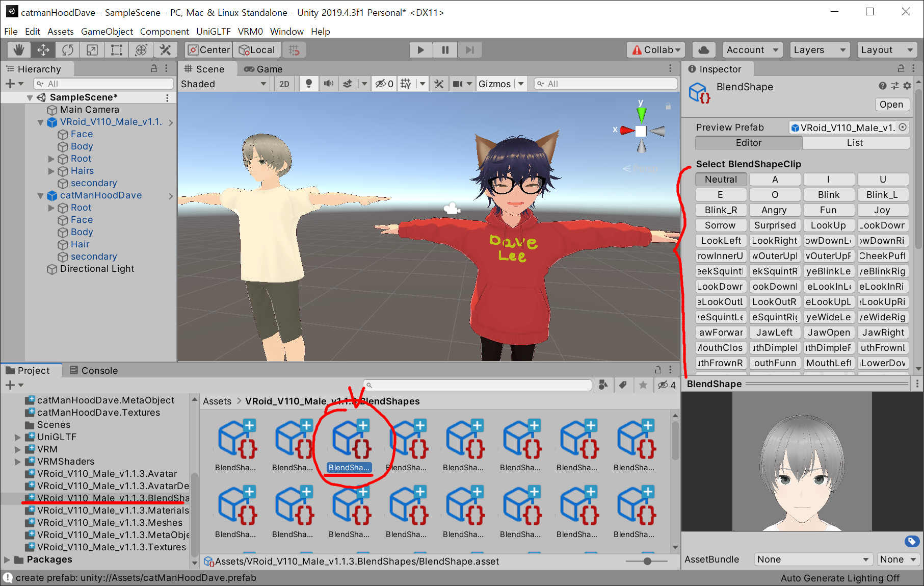Viewport: 924px width, 586px height.
Task: Select the Scale tool
Action: click(x=92, y=50)
